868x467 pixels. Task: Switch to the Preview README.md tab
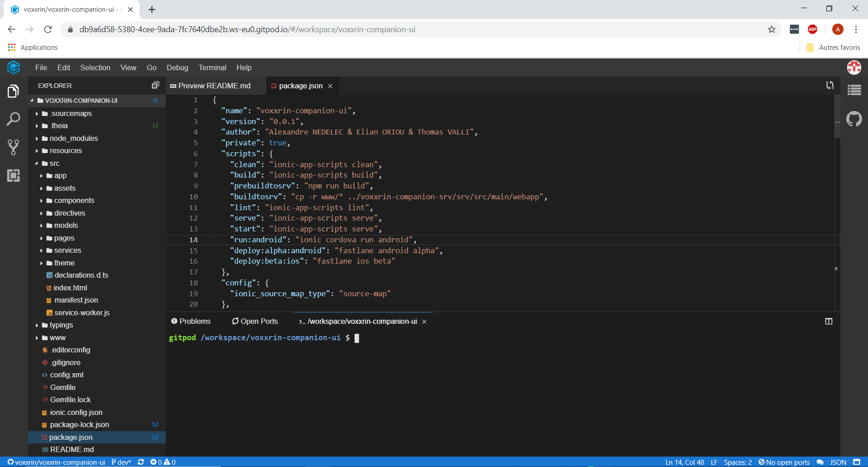pyautogui.click(x=214, y=86)
